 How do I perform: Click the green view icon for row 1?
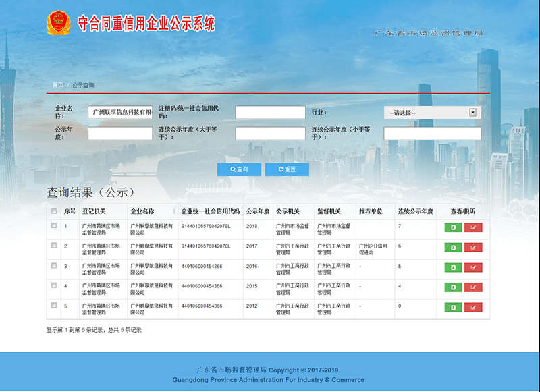click(454, 227)
